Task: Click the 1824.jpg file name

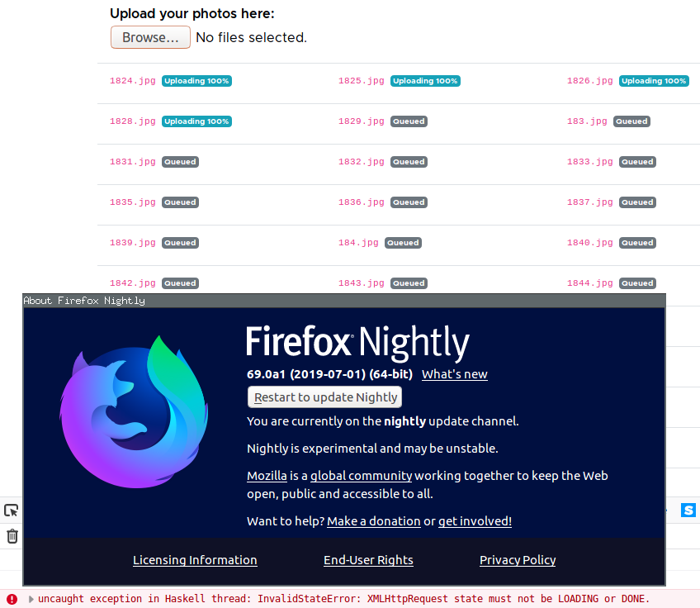Action: tap(133, 81)
